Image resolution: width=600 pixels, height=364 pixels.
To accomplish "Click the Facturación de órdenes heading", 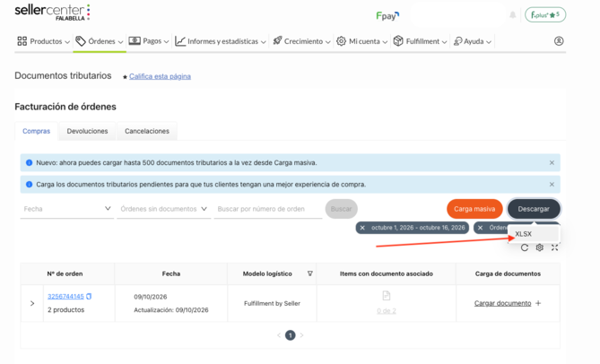I will pos(65,107).
